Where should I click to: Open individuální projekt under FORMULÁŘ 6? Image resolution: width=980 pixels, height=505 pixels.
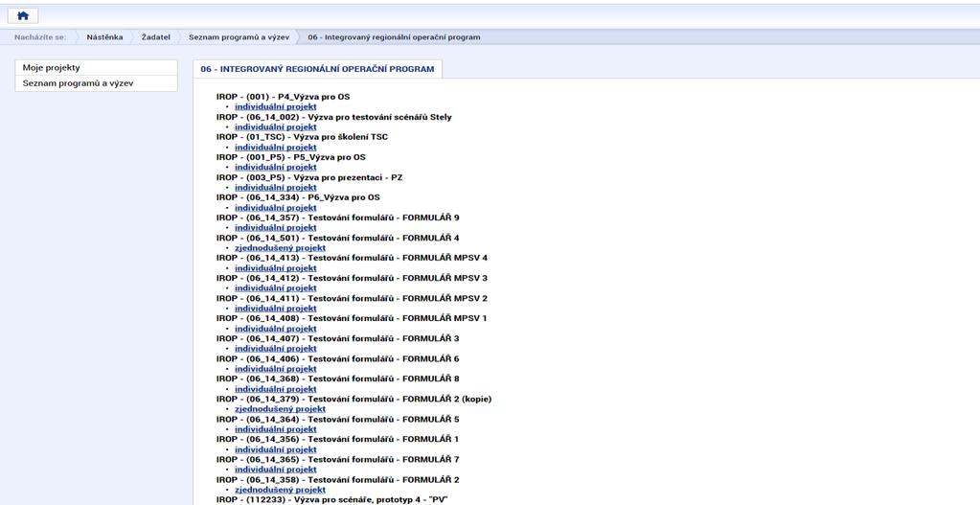[x=276, y=369]
